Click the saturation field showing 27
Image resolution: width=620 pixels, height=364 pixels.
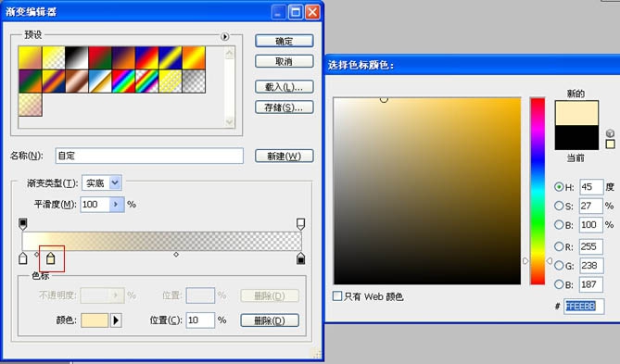click(591, 206)
